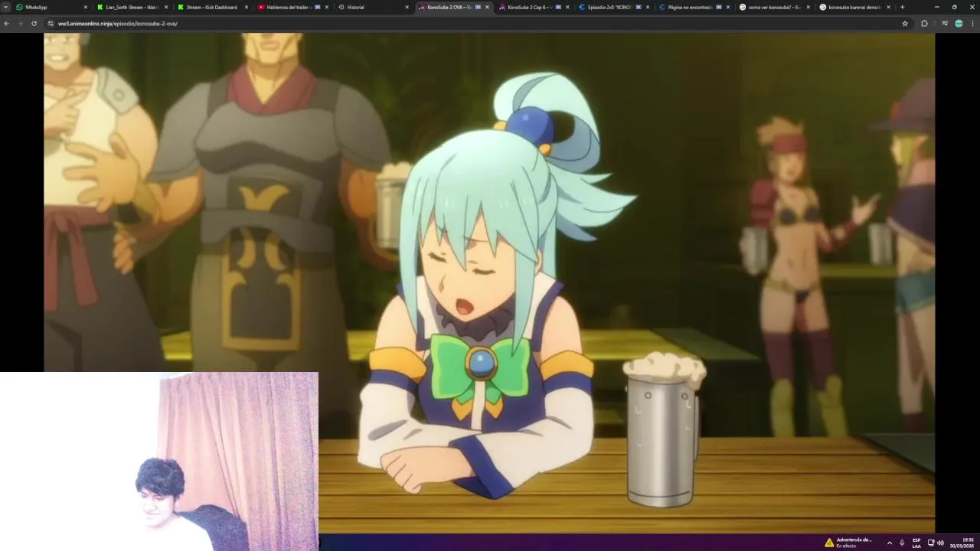Close the Página no encontrada tab

728,7
